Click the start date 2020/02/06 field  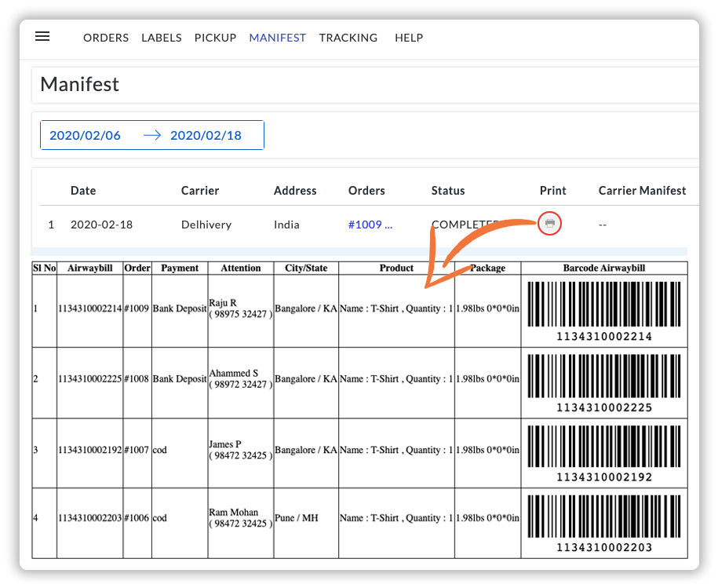85,136
